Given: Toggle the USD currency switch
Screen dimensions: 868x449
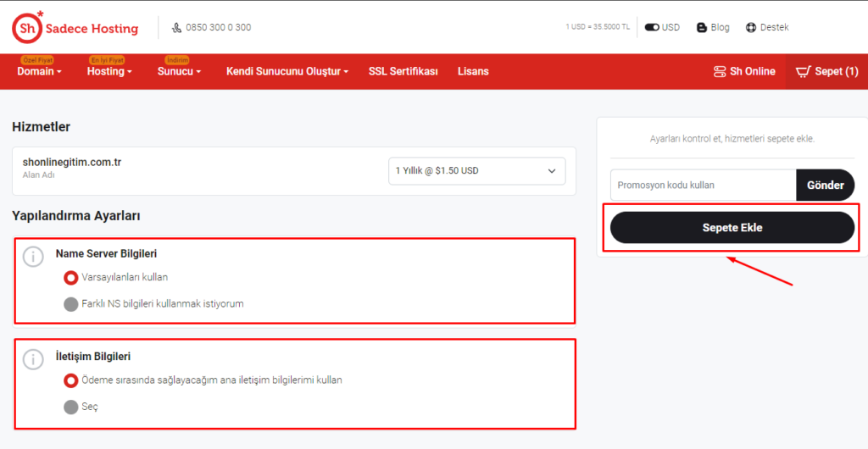Looking at the screenshot, I should (652, 27).
